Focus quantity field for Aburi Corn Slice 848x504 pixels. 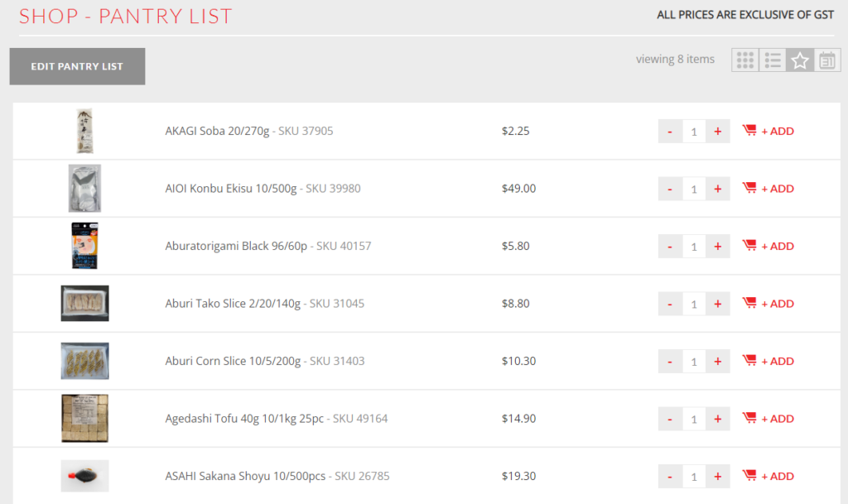coord(694,362)
